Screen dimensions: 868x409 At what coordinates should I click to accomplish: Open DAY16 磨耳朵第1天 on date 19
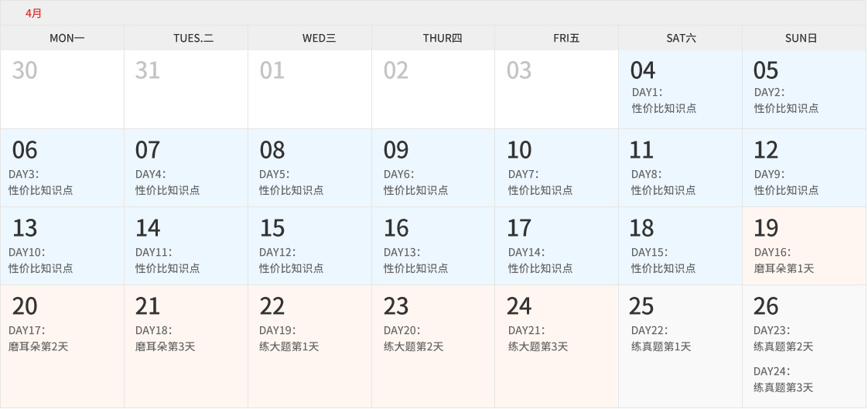click(x=784, y=261)
